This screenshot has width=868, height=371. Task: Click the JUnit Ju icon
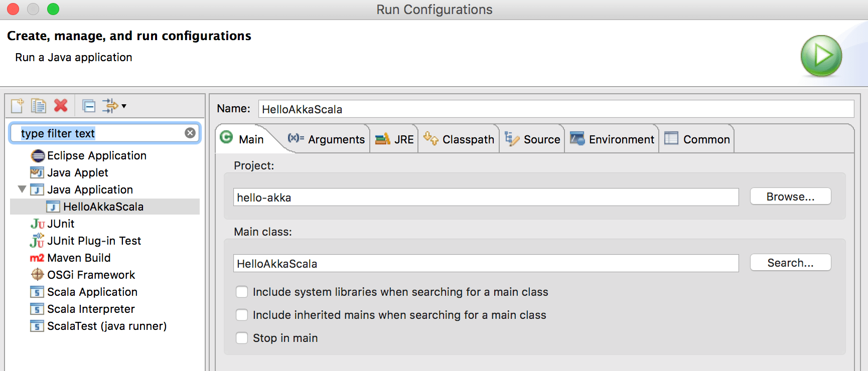tap(38, 224)
